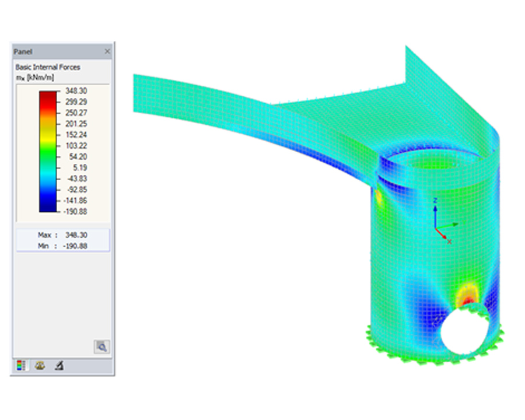The width and height of the screenshot is (525, 420).
Task: Open the color scale tab icon
Action: (21, 365)
